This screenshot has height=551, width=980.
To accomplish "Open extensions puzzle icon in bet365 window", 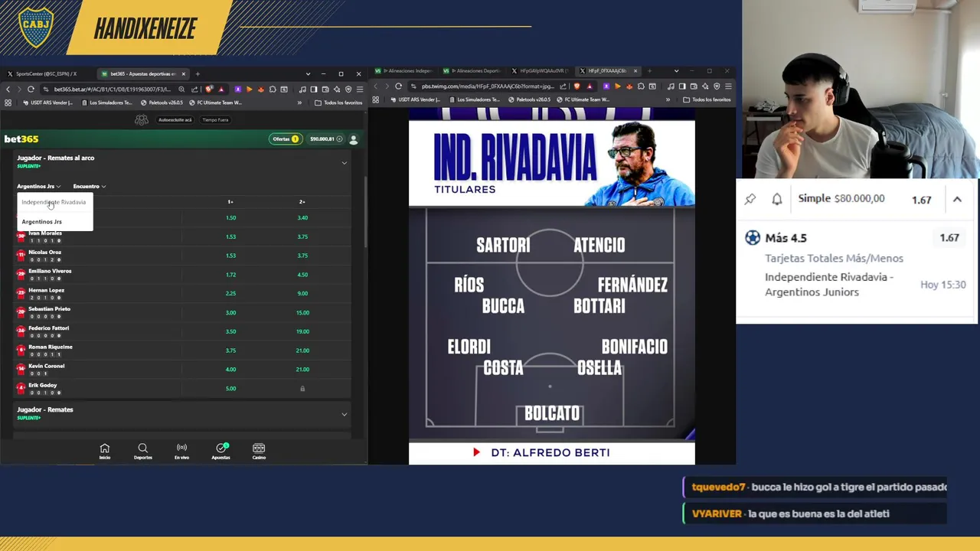I will tap(272, 90).
